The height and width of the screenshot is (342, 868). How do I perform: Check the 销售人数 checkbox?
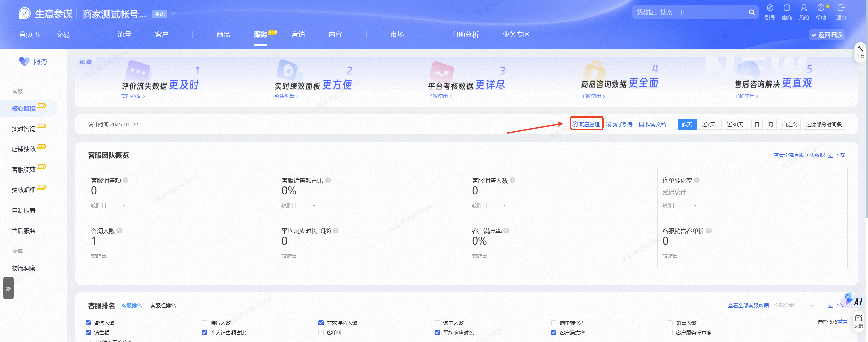pyautogui.click(x=670, y=323)
